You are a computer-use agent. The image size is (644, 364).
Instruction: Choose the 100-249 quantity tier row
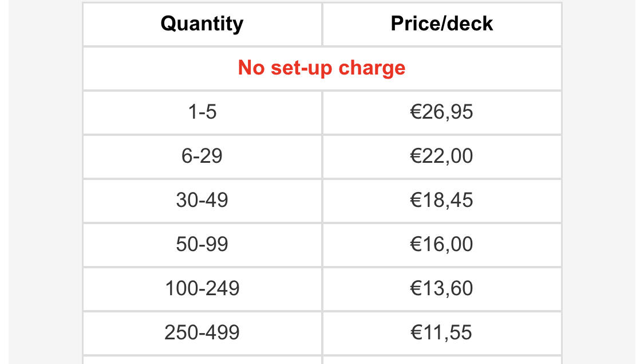322,289
